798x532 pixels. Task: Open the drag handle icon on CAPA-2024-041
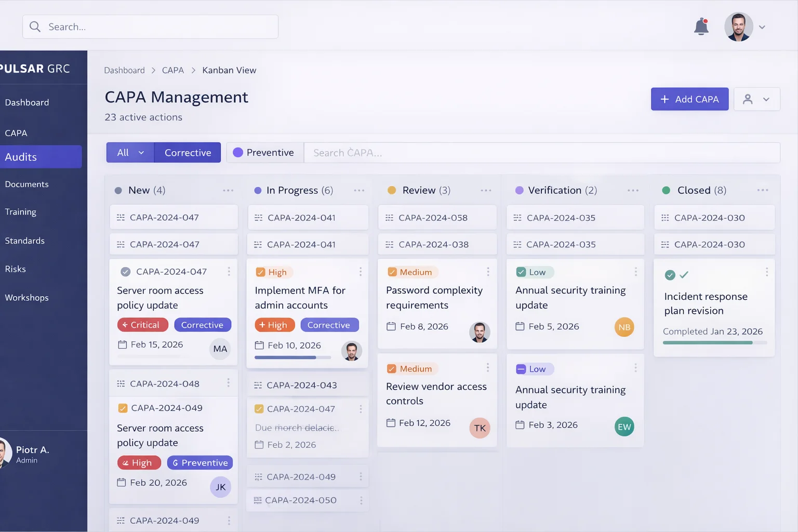258,217
